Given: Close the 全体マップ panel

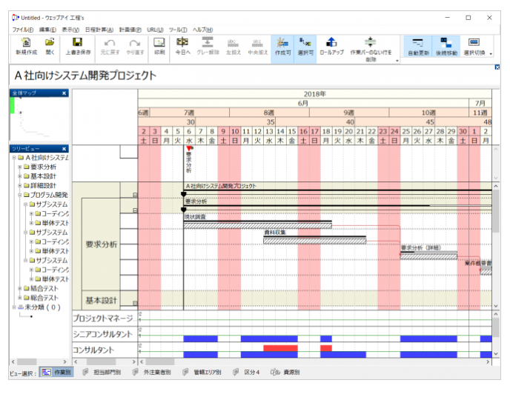Looking at the screenshot, I should coord(64,93).
